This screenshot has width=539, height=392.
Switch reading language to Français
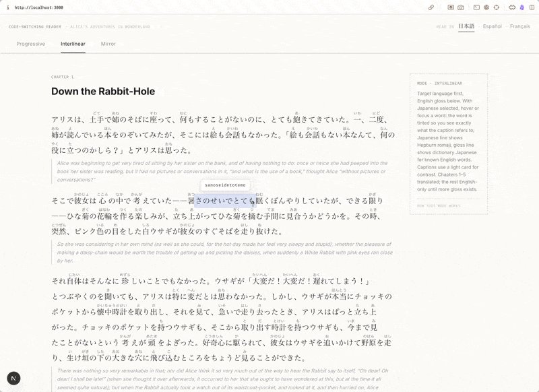point(519,26)
